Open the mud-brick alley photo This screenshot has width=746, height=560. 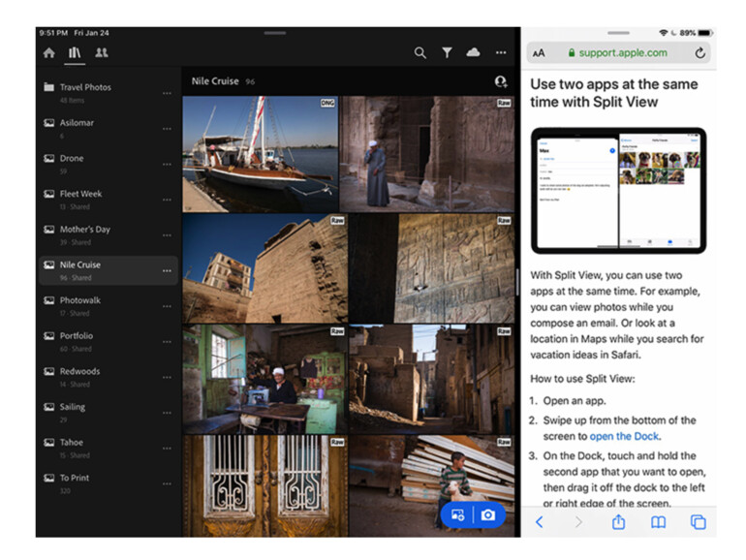431,379
